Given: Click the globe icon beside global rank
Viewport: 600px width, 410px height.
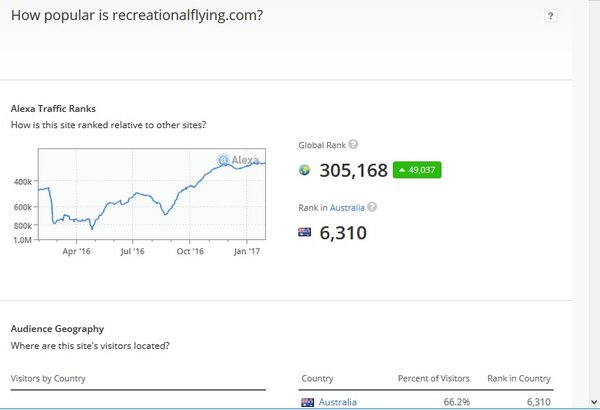Looking at the screenshot, I should (x=305, y=171).
